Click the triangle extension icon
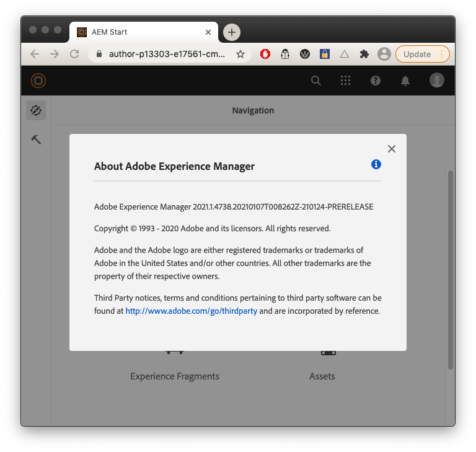Screen dimensions: 476x452 pyautogui.click(x=344, y=54)
